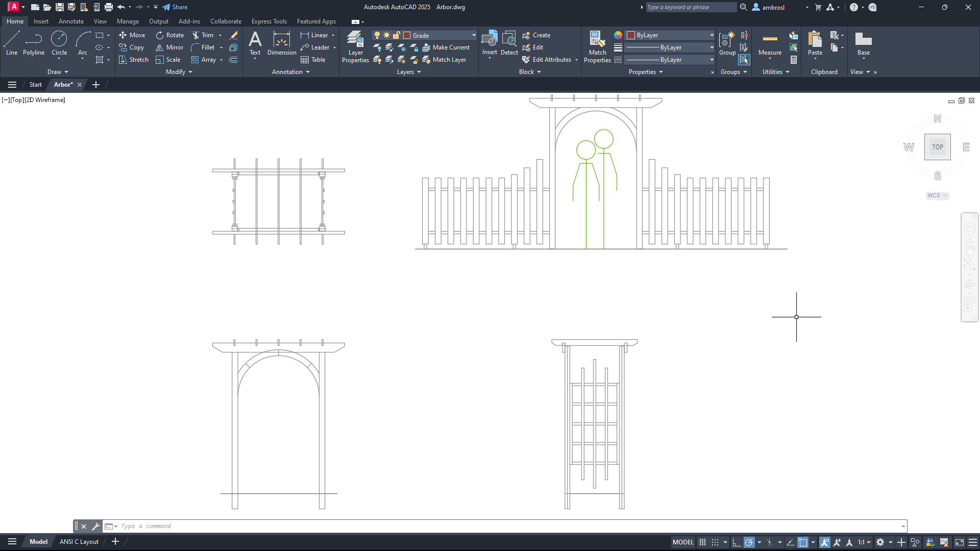This screenshot has height=551, width=980.
Task: Click the Insert block icon
Action: click(489, 40)
